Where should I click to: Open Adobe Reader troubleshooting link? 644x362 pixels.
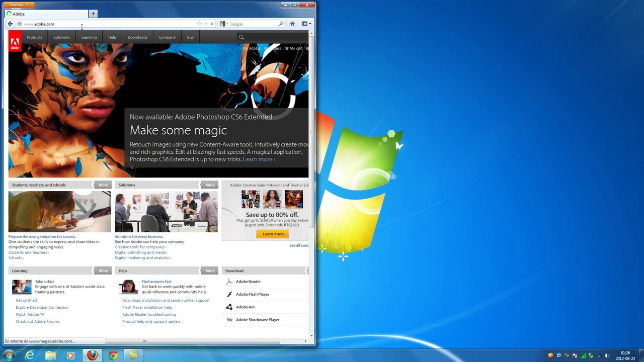[149, 314]
